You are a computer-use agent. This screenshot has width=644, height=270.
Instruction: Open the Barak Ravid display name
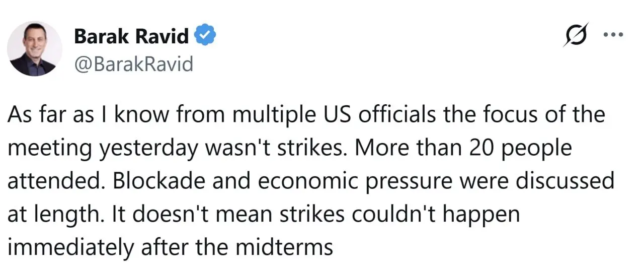pos(132,36)
